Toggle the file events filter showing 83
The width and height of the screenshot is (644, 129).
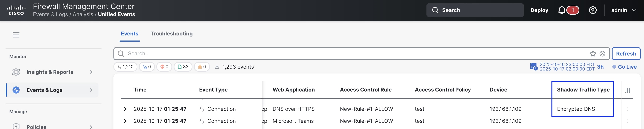(x=183, y=67)
